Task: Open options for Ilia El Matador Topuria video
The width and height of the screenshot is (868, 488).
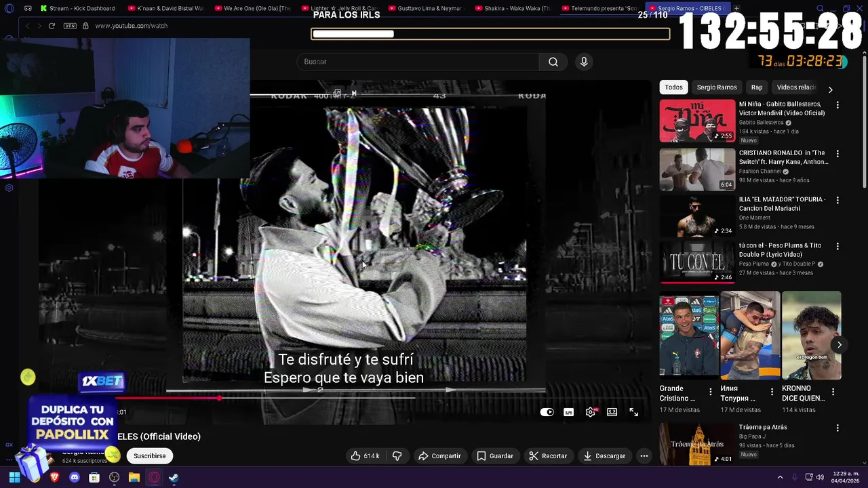Action: tap(837, 200)
